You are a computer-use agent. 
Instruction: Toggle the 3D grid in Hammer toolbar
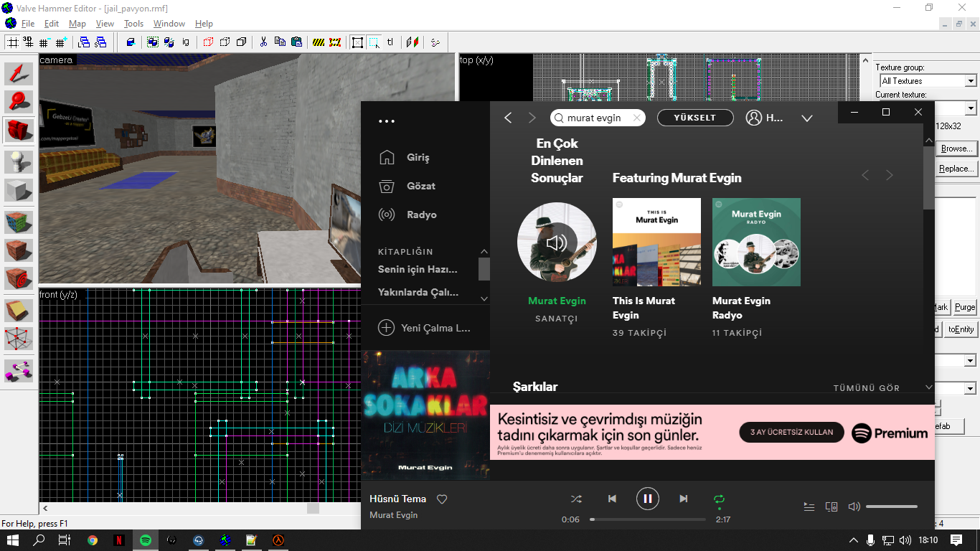tap(29, 42)
